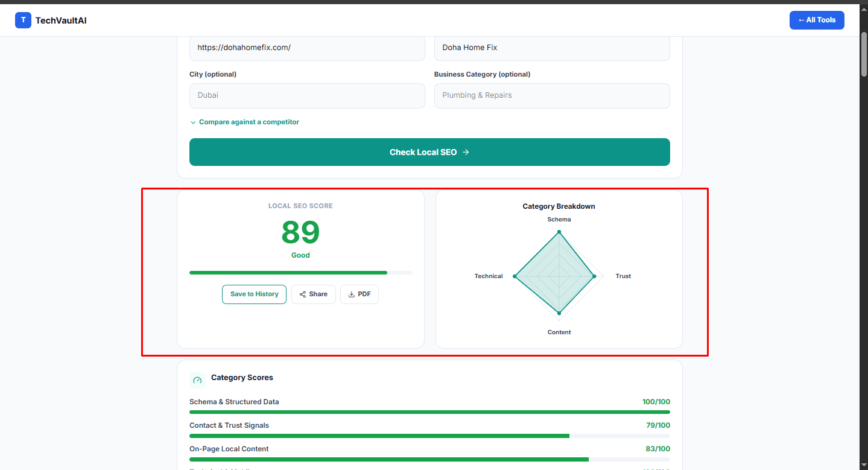868x470 pixels.
Task: Click the 'Business Category (optional)' field label
Action: point(482,74)
